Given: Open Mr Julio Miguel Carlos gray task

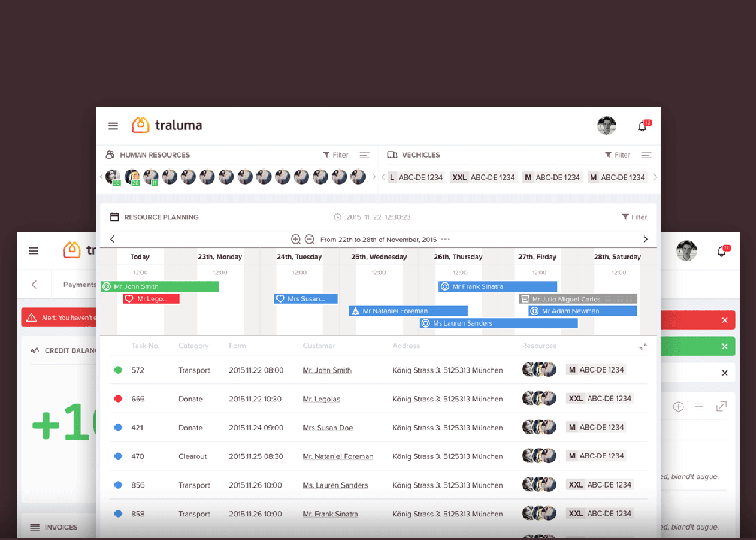Looking at the screenshot, I should [578, 299].
